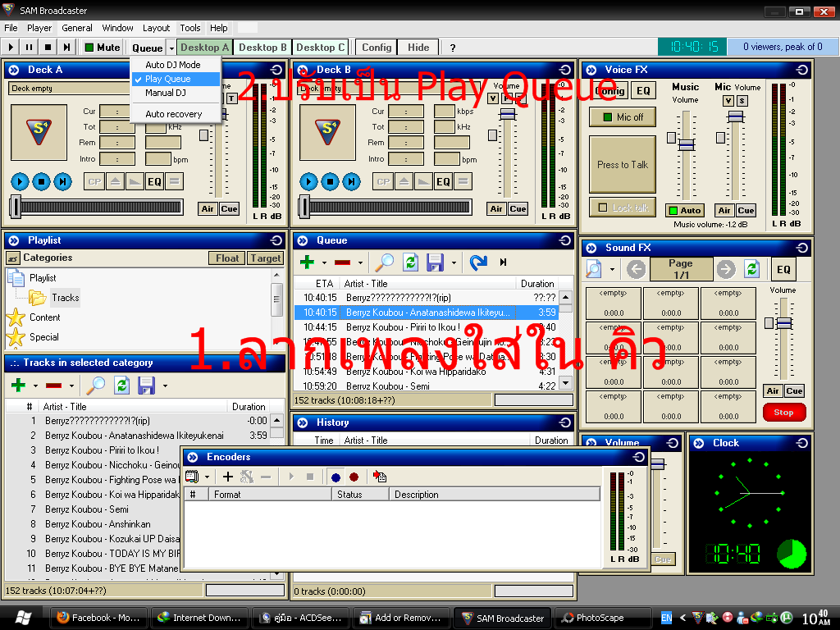The height and width of the screenshot is (630, 840).
Task: Click the blue circle icon in Encoders toolbar
Action: (x=336, y=477)
